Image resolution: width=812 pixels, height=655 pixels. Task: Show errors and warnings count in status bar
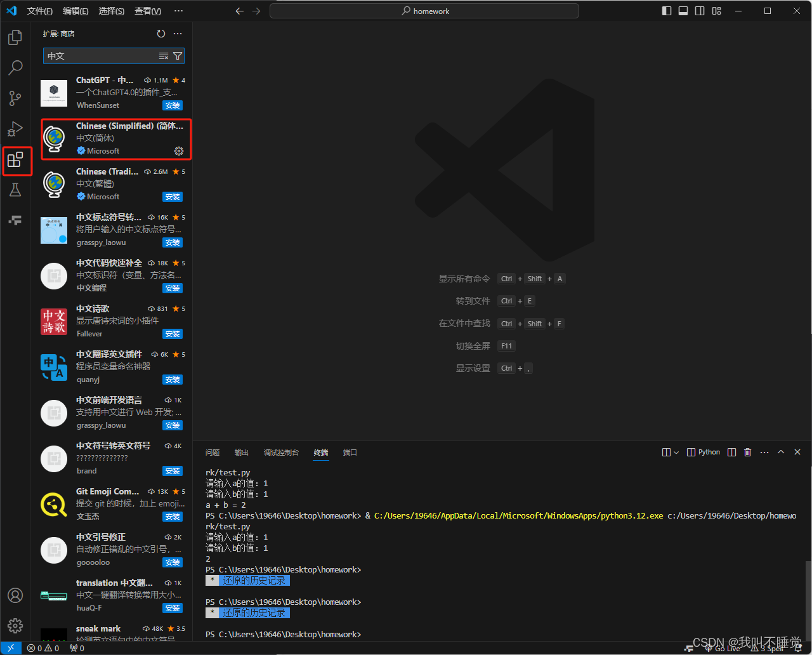click(x=43, y=648)
